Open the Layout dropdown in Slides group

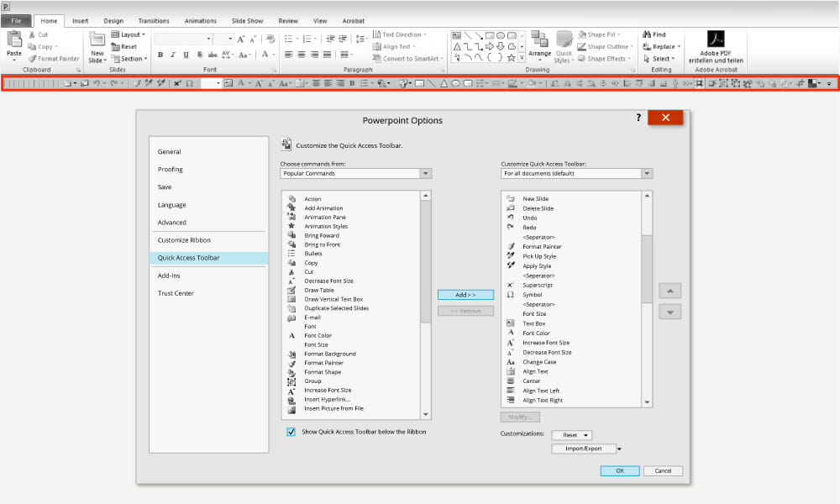tap(128, 34)
